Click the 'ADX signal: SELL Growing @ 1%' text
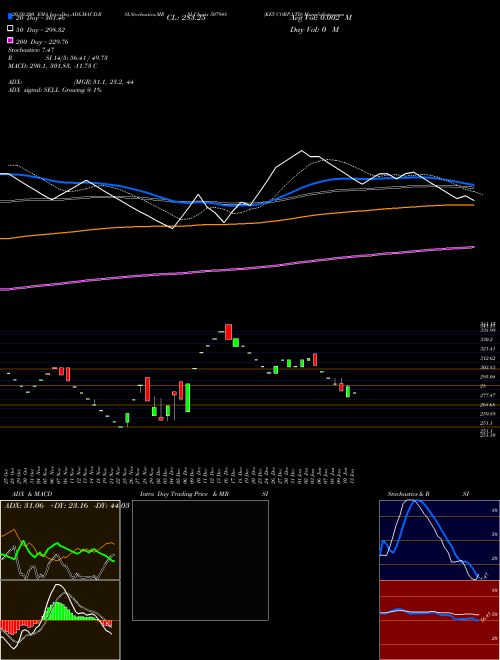Viewport: 500px width, 660px height. pyautogui.click(x=55, y=90)
